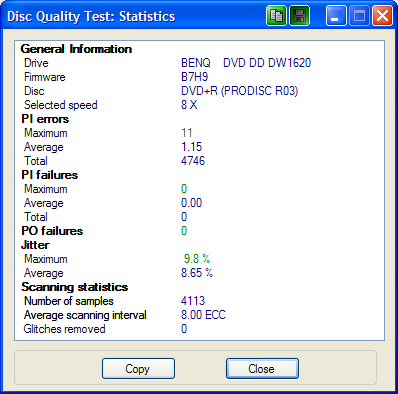Close the window with the red X
The height and width of the screenshot is (394, 398).
pyautogui.click(x=382, y=15)
